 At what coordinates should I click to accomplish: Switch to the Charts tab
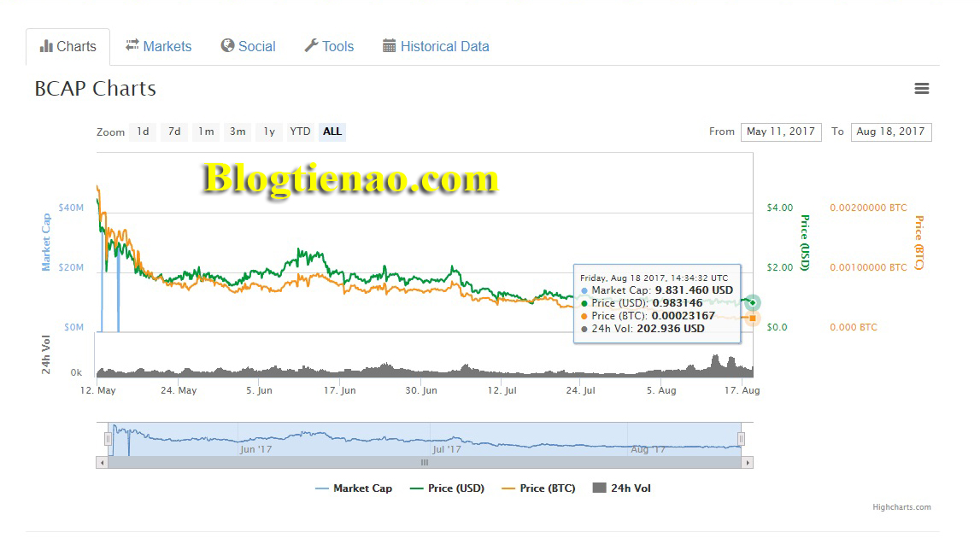[68, 46]
